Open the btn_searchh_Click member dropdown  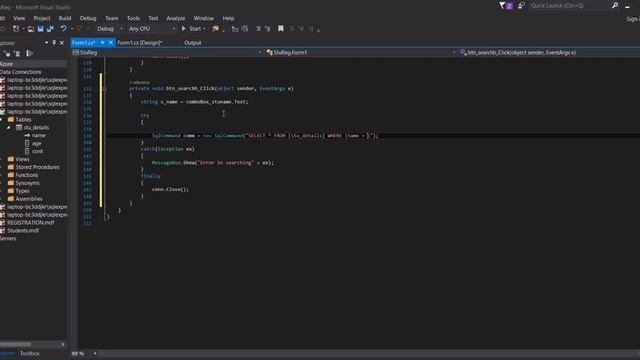[548, 52]
